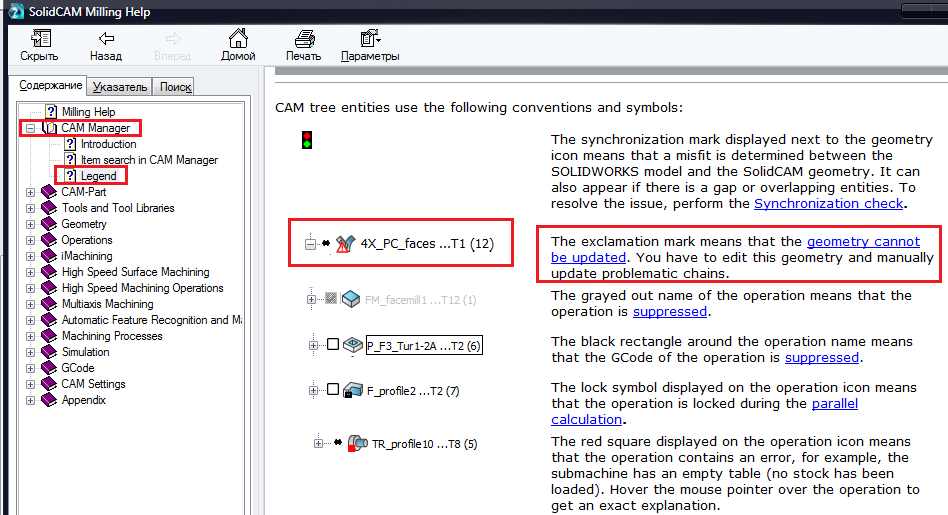This screenshot has width=948, height=515.
Task: Expand the Machining Processes node
Action: (x=30, y=336)
